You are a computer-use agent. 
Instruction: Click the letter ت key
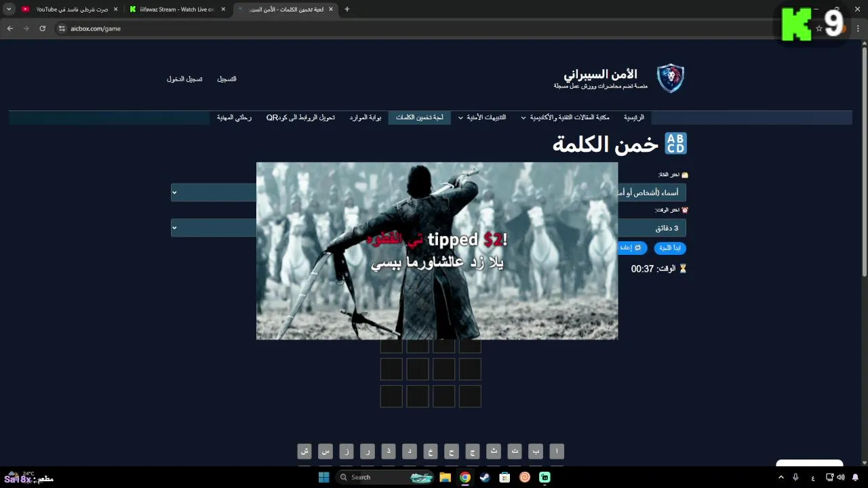tap(515, 451)
